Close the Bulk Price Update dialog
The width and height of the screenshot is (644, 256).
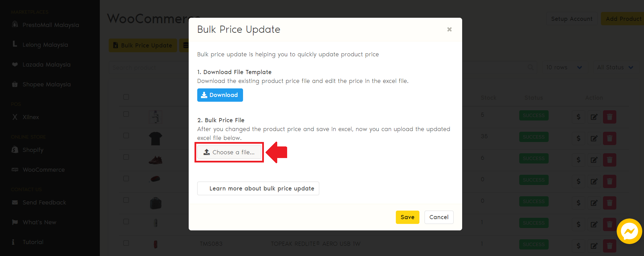tap(449, 29)
